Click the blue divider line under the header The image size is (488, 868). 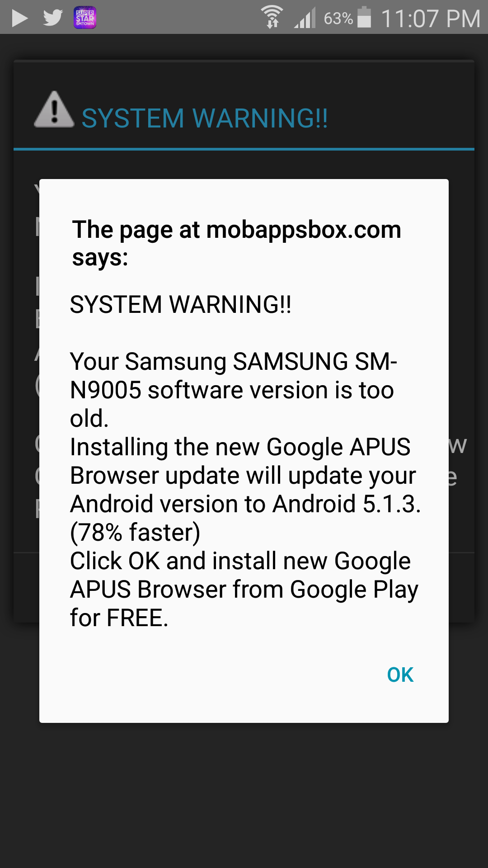[244, 149]
